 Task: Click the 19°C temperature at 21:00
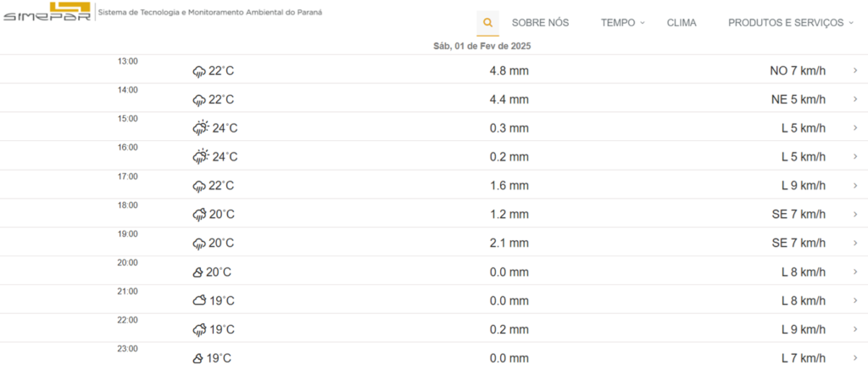222,301
